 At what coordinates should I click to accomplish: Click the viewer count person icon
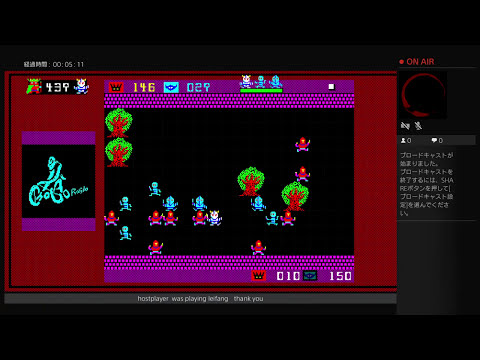click(403, 140)
